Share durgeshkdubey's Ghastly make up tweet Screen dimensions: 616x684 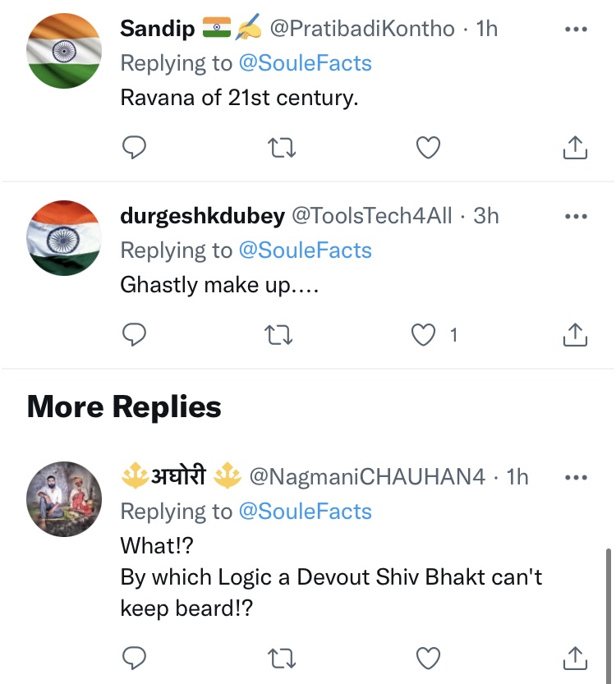coord(575,334)
